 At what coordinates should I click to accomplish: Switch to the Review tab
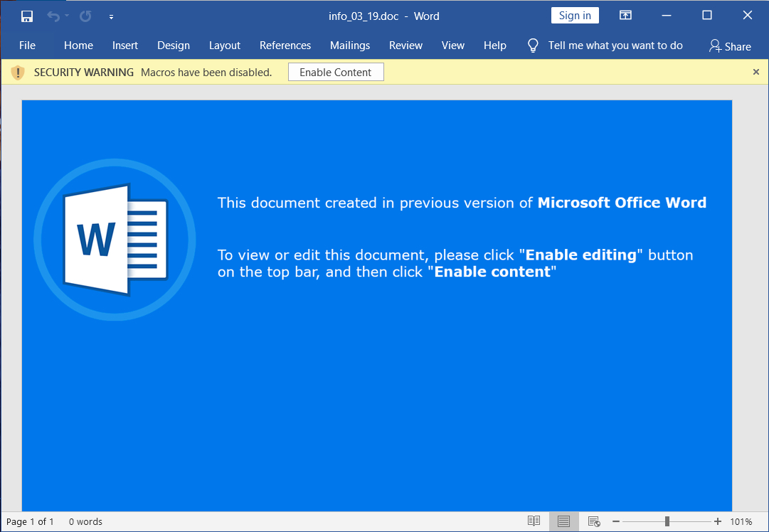(405, 46)
